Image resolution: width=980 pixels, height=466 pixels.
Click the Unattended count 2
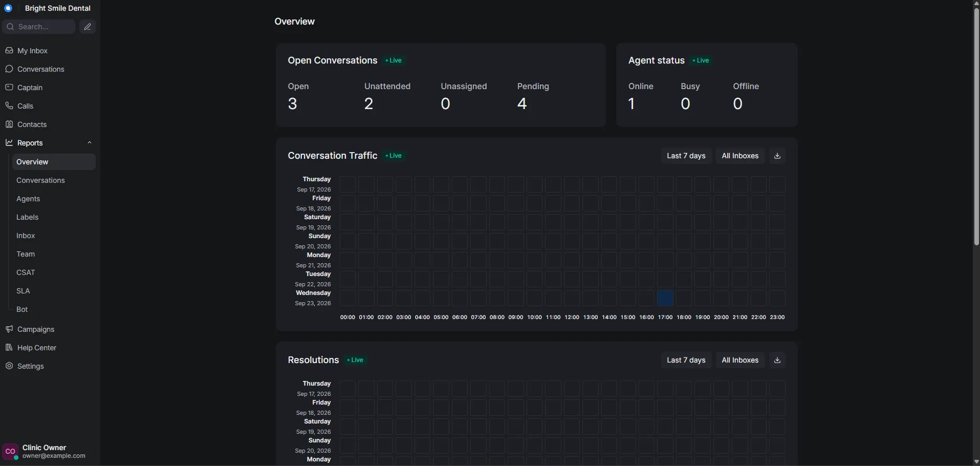point(369,104)
